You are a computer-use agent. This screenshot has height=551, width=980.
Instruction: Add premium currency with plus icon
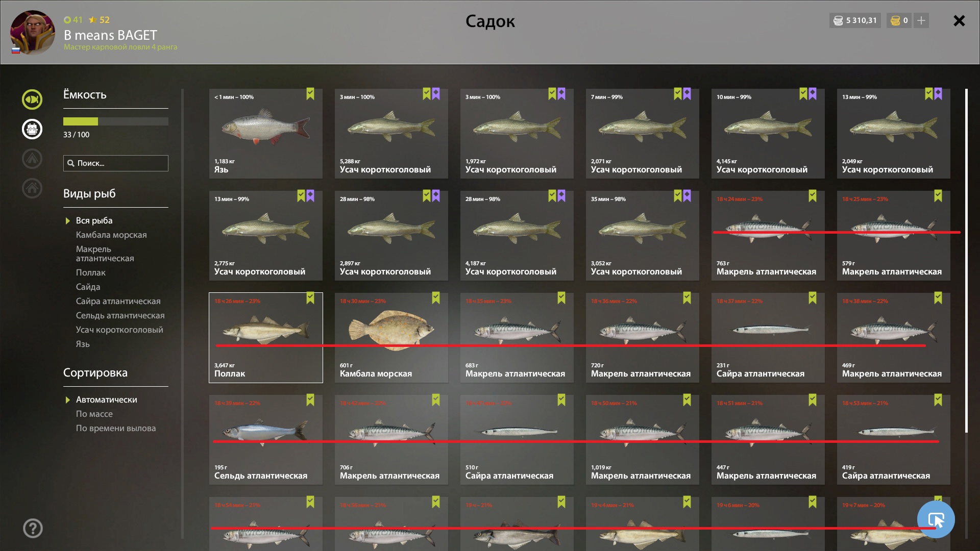tap(921, 20)
